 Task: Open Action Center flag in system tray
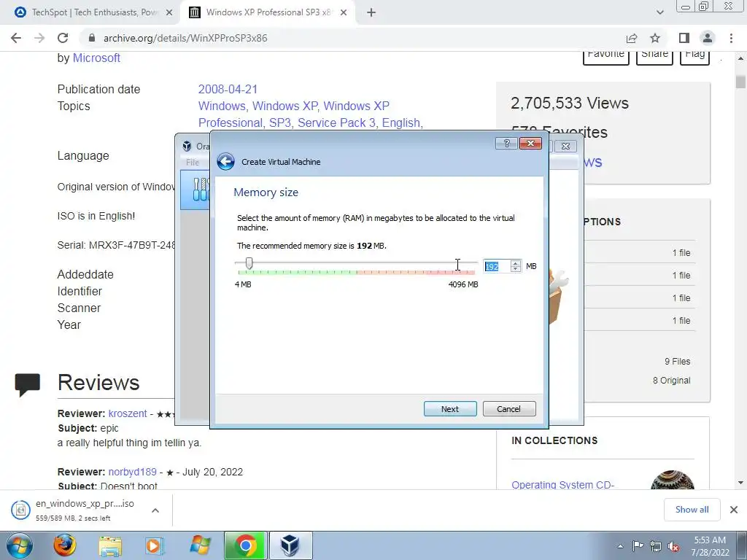[638, 546]
